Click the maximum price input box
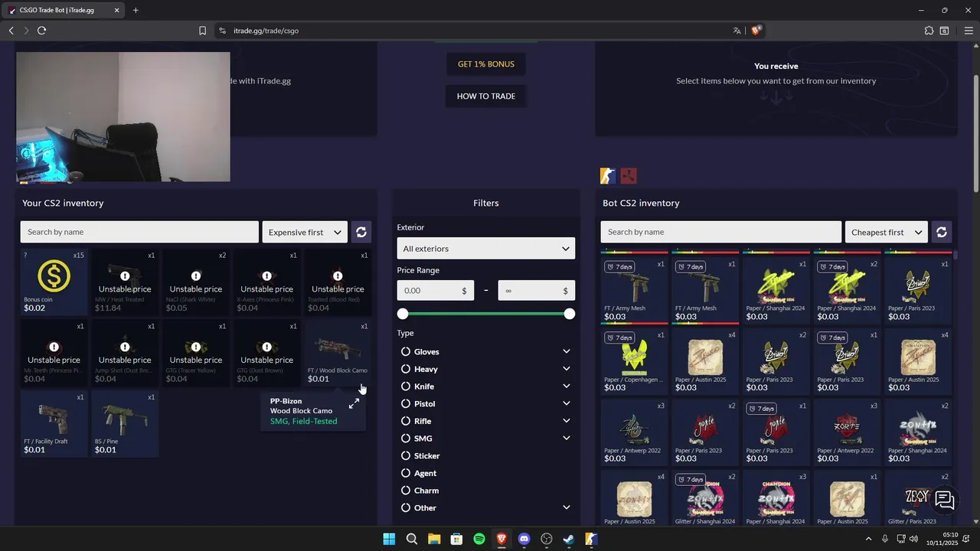Image resolution: width=980 pixels, height=551 pixels. tap(537, 291)
